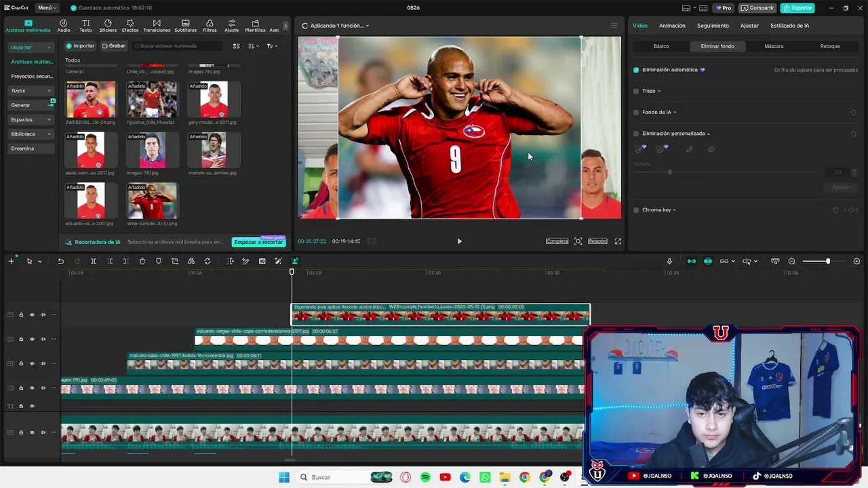The width and height of the screenshot is (868, 488).
Task: Toggle Eliminación automática checkbox
Action: [x=636, y=70]
